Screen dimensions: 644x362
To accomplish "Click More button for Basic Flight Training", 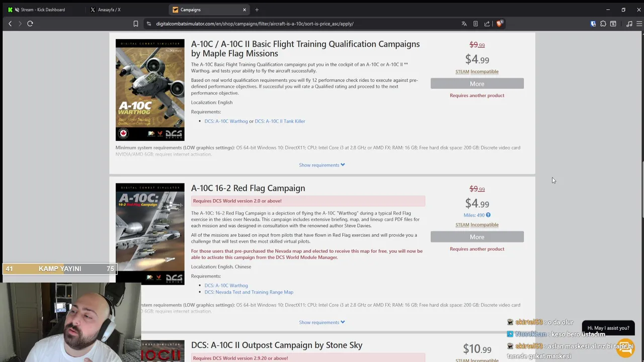I will [477, 83].
